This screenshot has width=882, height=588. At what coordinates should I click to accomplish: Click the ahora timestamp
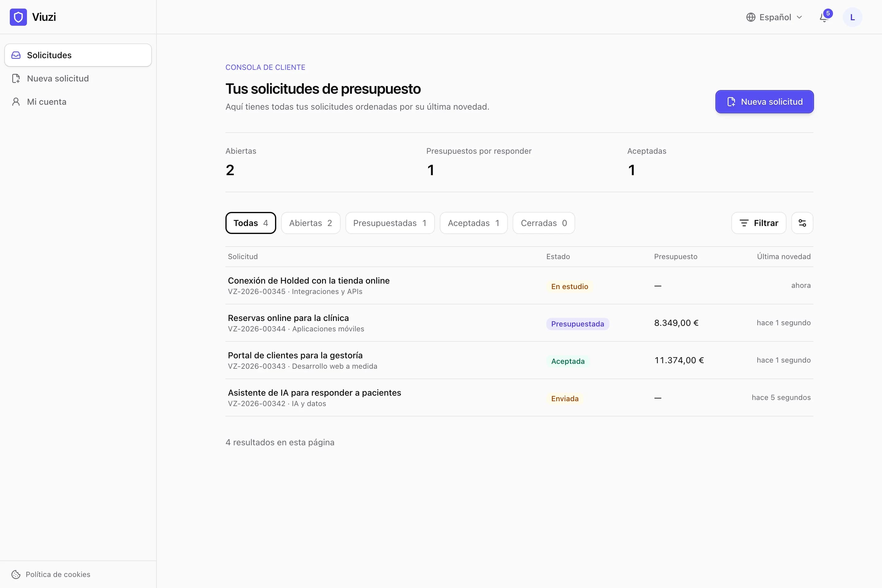[801, 285]
